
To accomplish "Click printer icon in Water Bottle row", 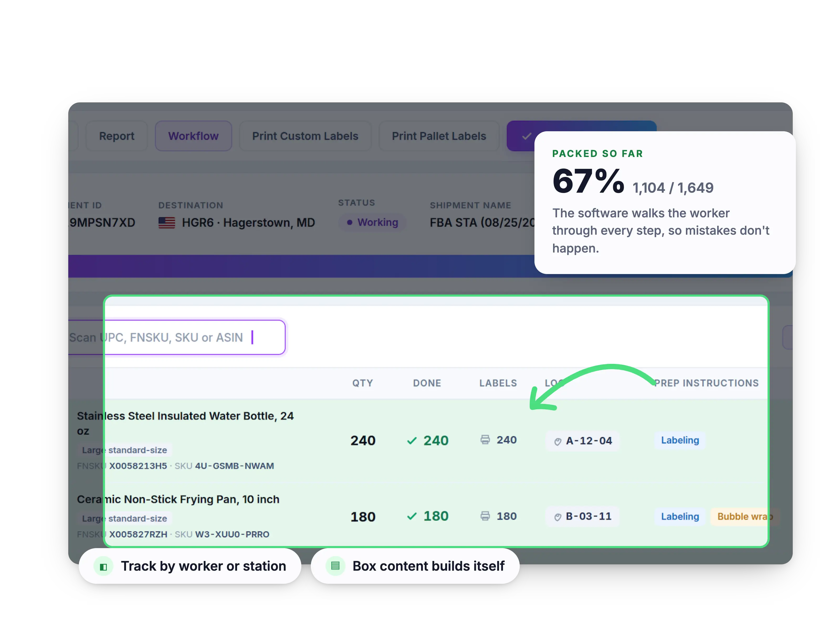I will tap(485, 440).
